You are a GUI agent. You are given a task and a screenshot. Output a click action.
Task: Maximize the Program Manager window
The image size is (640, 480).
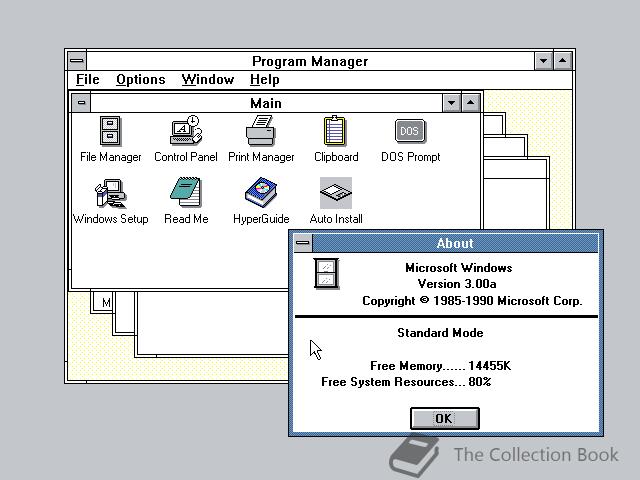[x=562, y=61]
